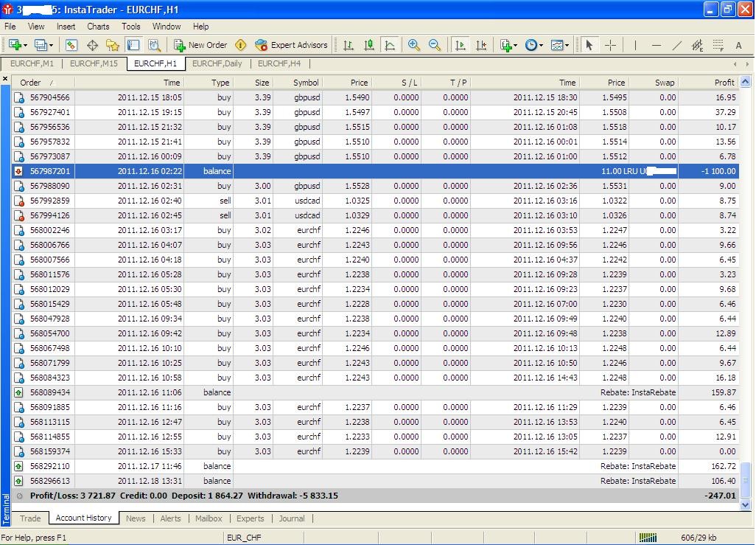
Task: Open the Trade terminal tab
Action: point(30,518)
